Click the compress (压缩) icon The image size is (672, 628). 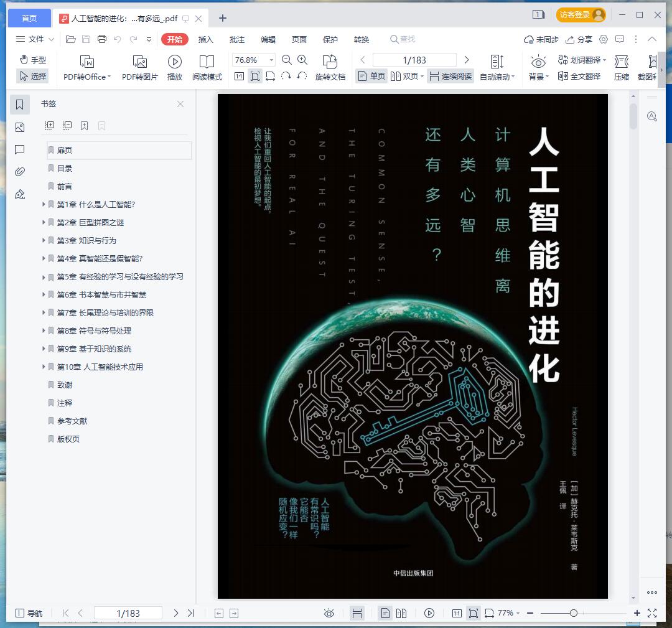tap(622, 62)
